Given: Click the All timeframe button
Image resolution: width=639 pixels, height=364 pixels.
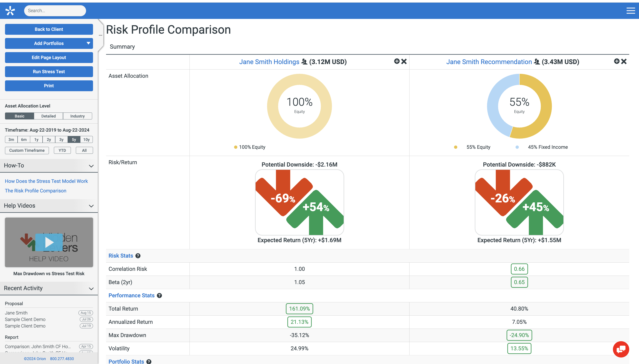Looking at the screenshot, I should [x=84, y=151].
